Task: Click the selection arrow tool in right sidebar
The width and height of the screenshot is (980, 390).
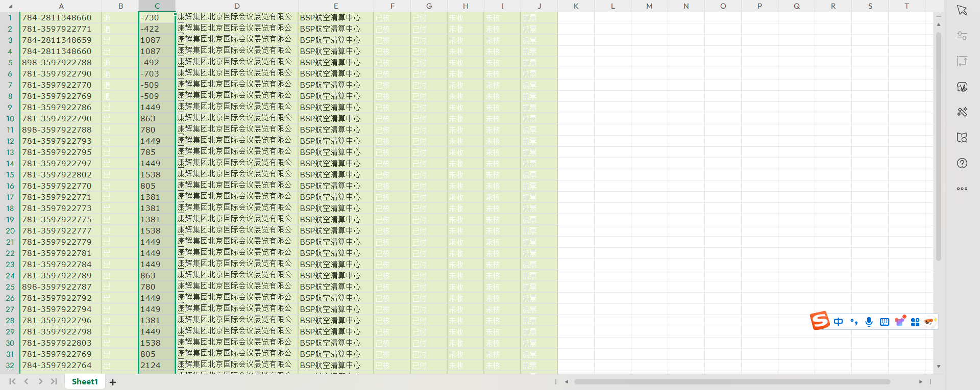Action: 962,11
